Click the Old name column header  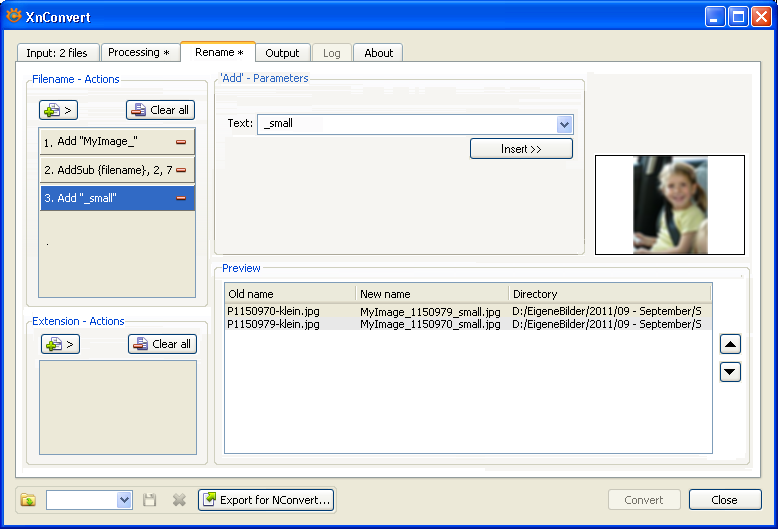click(290, 294)
